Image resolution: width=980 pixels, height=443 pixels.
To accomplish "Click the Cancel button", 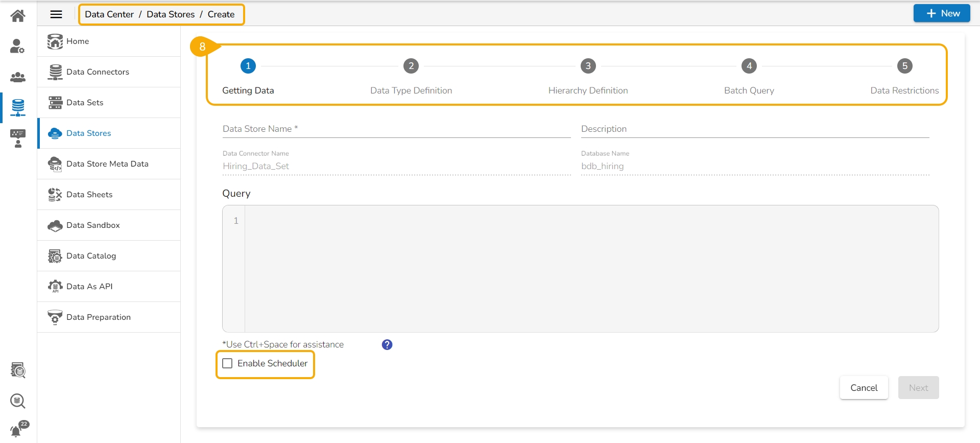I will point(864,388).
